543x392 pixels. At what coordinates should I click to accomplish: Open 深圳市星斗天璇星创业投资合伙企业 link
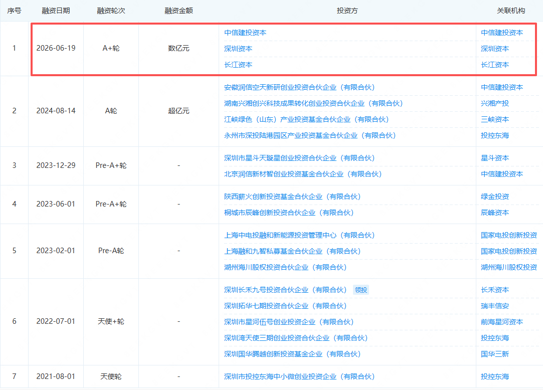point(299,158)
